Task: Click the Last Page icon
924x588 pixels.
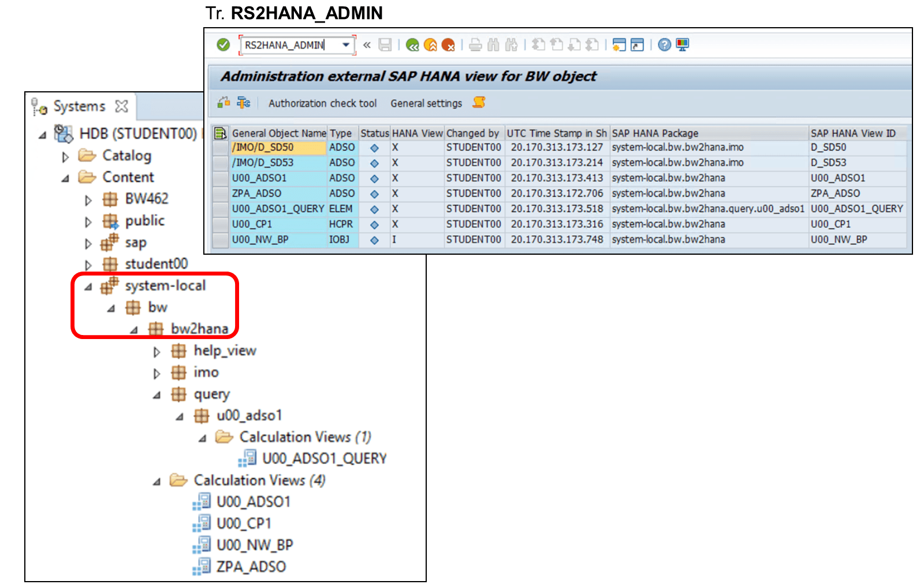Action: [592, 44]
